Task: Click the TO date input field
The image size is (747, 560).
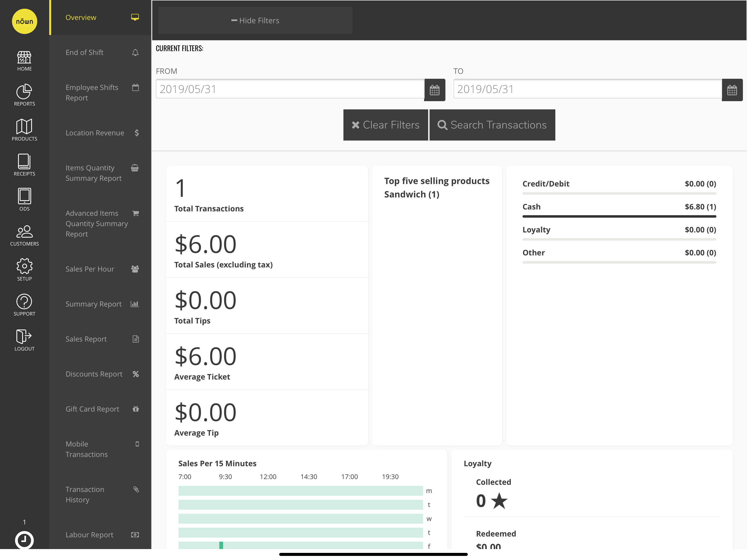Action: pos(588,89)
